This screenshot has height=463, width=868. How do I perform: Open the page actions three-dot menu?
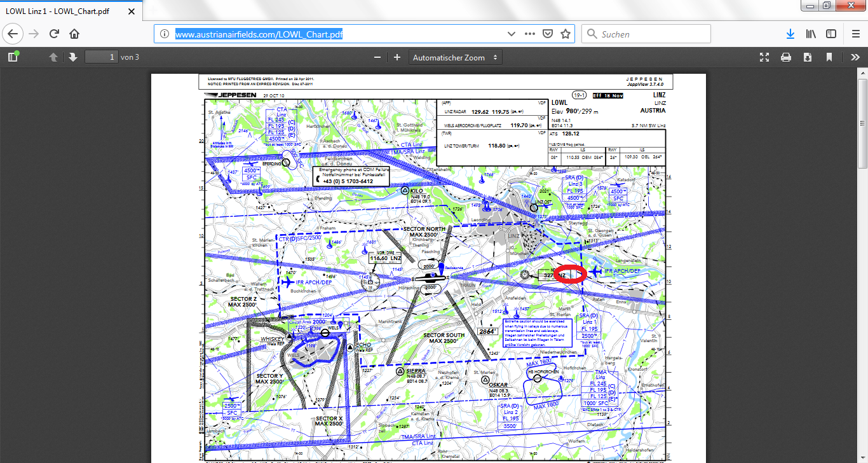click(x=530, y=34)
